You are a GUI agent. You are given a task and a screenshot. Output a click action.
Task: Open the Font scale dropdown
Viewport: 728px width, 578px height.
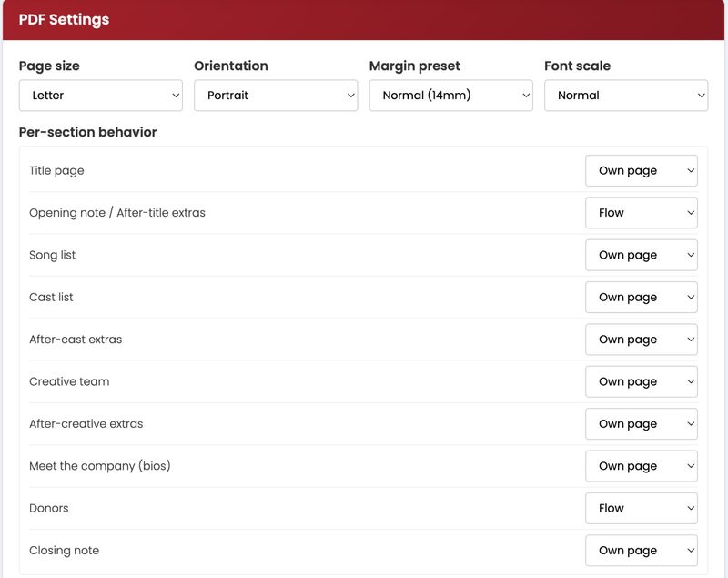pos(626,96)
